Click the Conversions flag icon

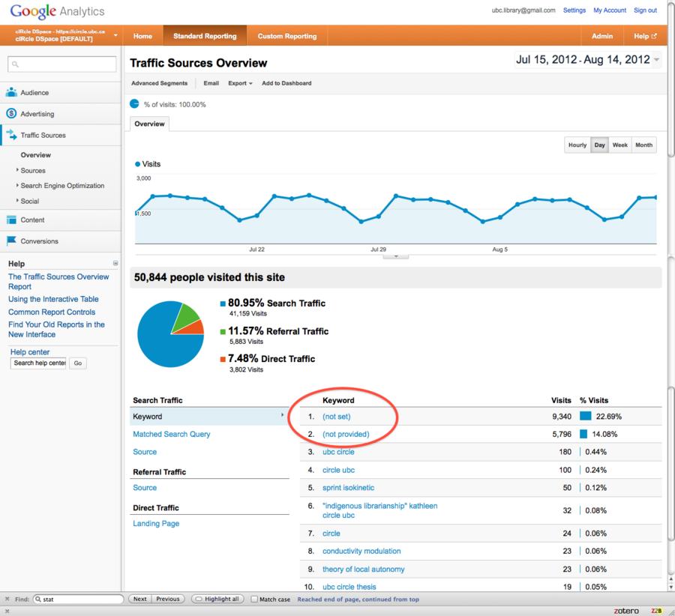point(11,241)
